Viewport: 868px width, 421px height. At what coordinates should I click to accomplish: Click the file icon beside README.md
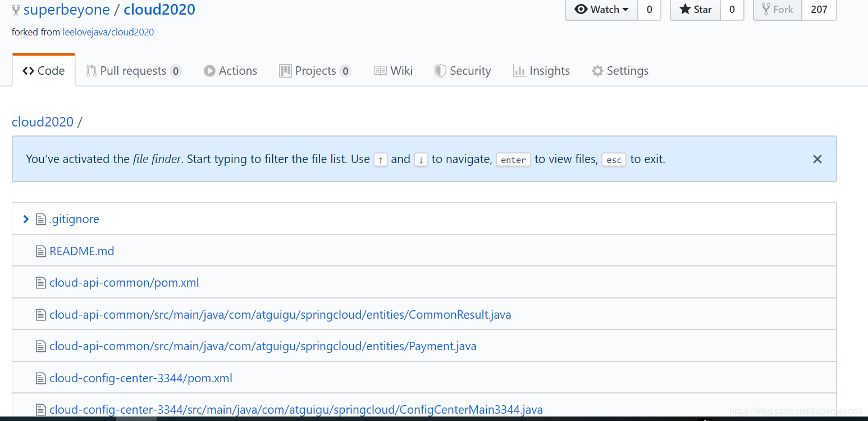point(40,251)
